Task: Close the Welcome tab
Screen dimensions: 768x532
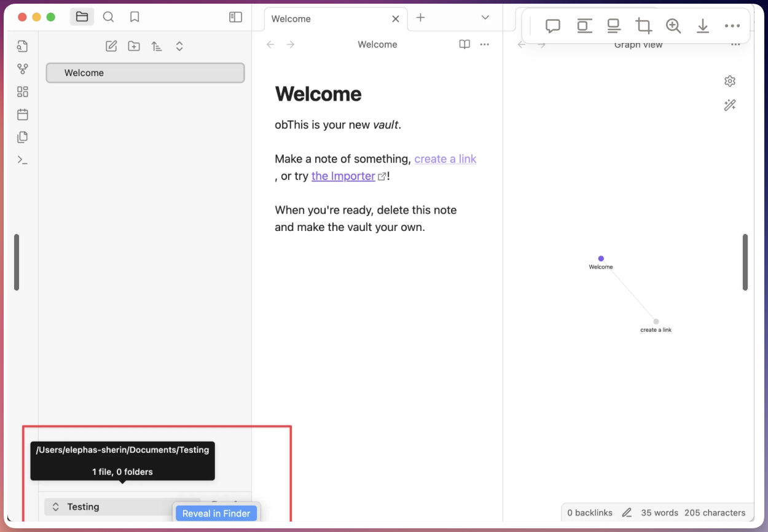Action: click(396, 19)
